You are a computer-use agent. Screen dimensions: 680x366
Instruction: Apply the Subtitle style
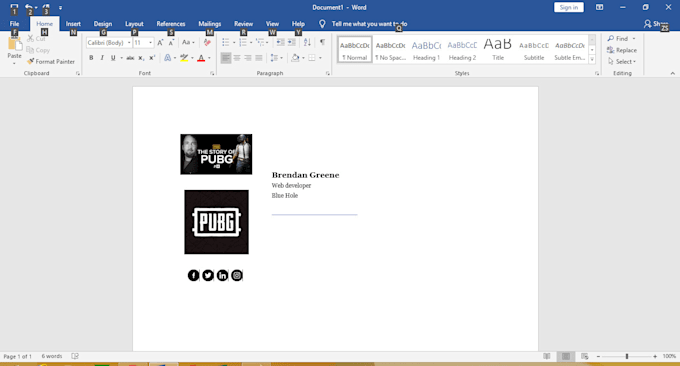(x=534, y=50)
